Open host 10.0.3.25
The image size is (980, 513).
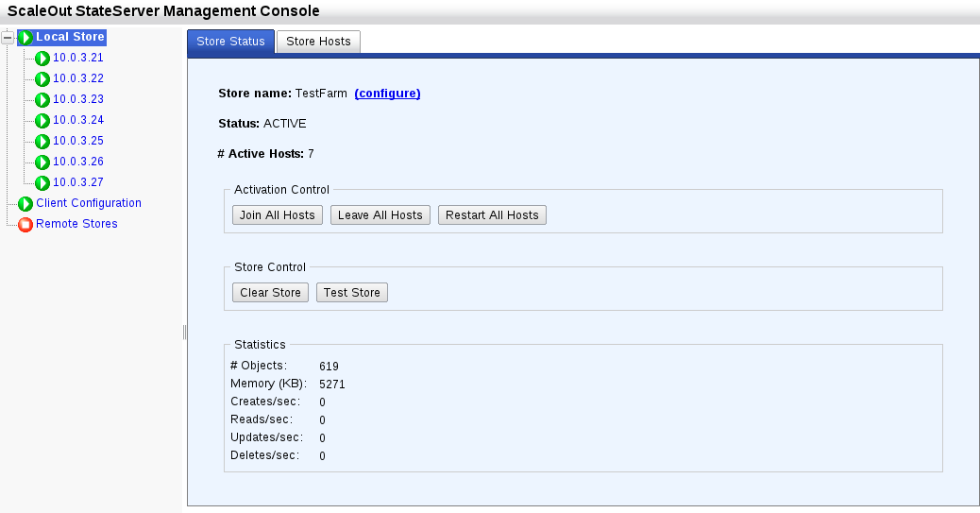pyautogui.click(x=78, y=141)
